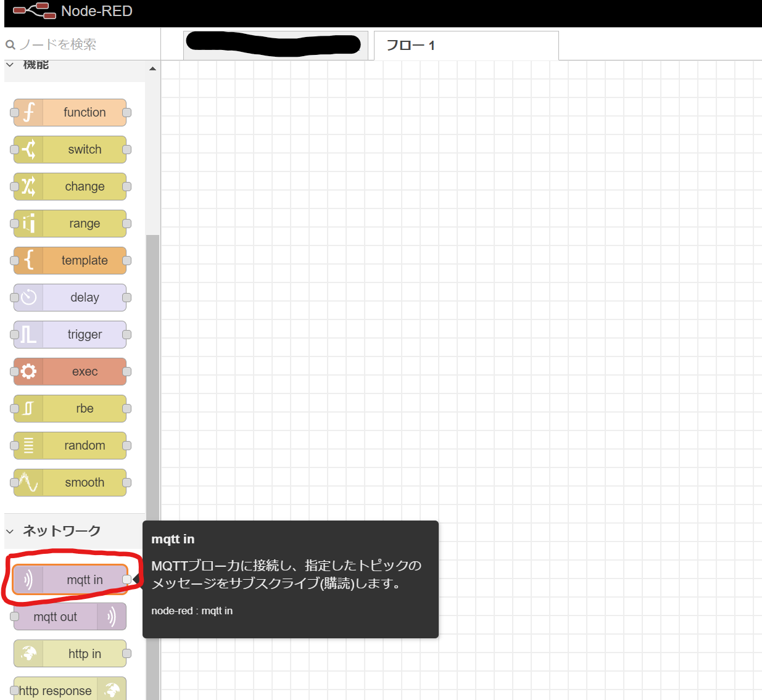762x700 pixels.
Task: Click the http response node's globe icon
Action: click(112, 690)
